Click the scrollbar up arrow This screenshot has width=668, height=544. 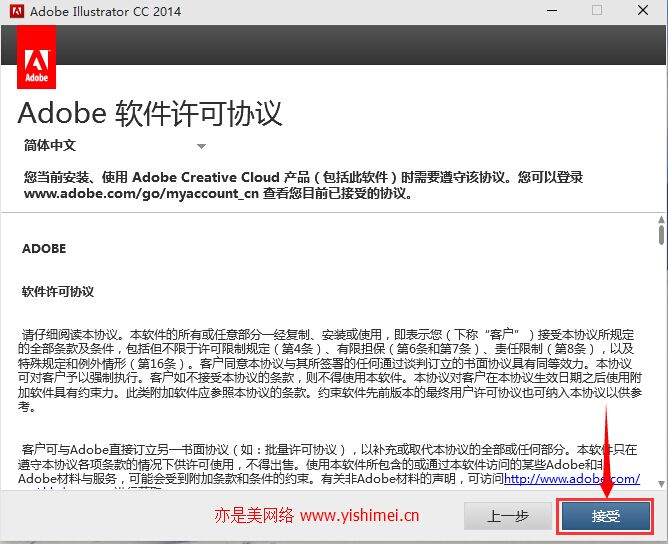[661, 219]
